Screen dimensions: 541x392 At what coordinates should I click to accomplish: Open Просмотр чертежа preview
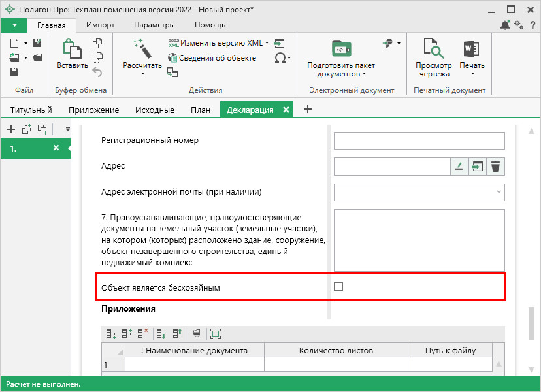pos(434,57)
